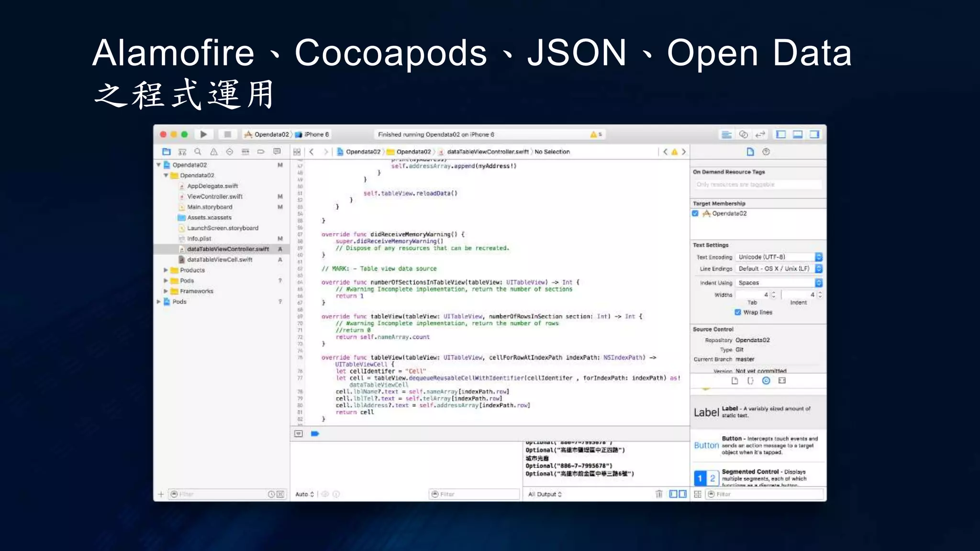The height and width of the screenshot is (551, 980).
Task: Open the assistant editor
Action: [743, 134]
